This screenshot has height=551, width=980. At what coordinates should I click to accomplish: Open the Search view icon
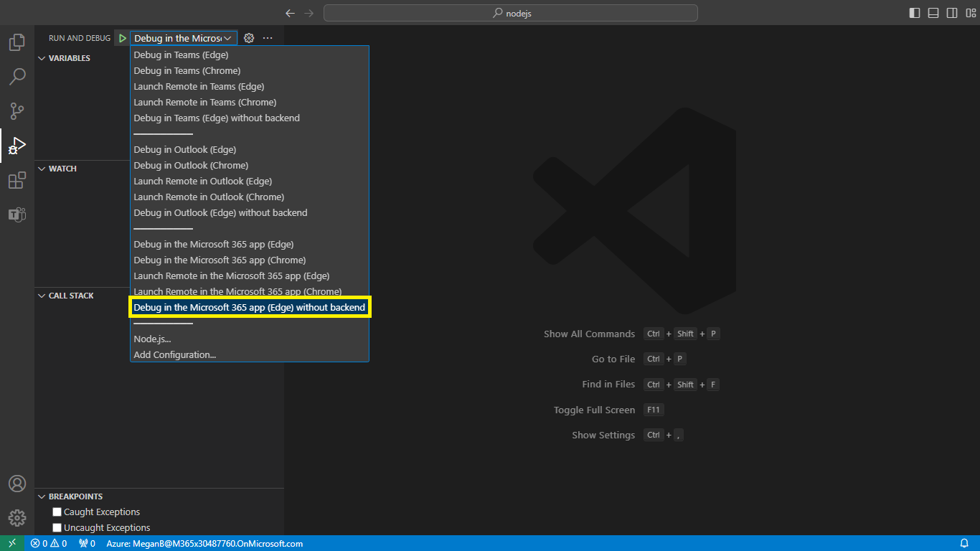click(17, 77)
